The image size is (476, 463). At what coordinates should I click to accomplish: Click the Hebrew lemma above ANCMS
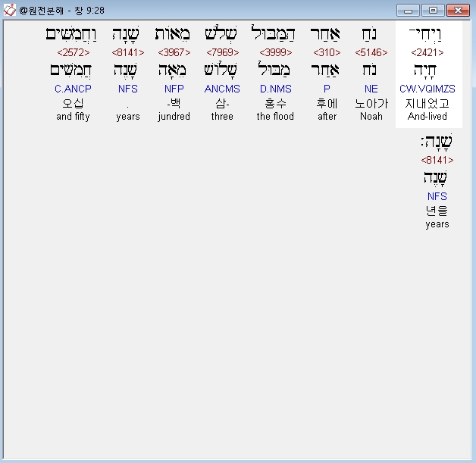click(x=221, y=70)
